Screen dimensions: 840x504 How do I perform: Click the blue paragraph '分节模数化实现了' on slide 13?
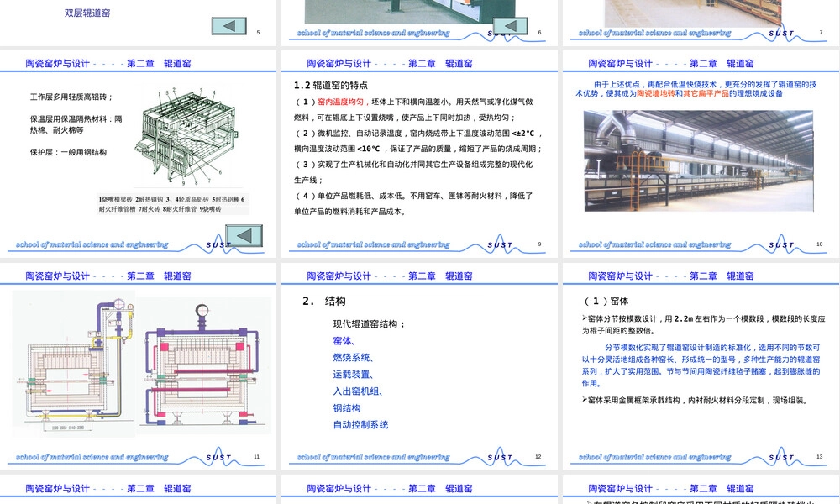tap(701, 365)
